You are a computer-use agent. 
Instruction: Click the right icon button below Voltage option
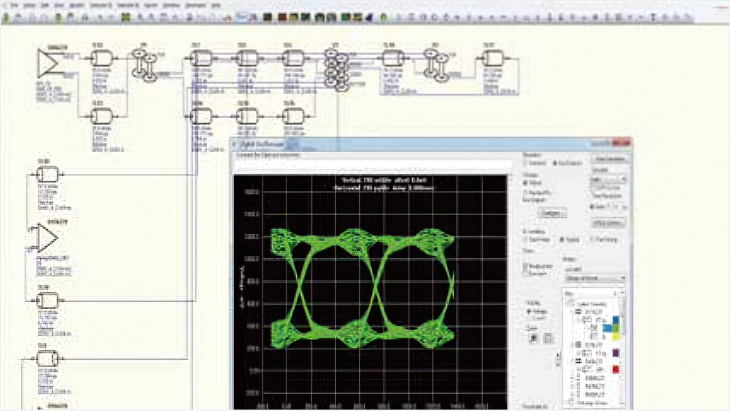547,338
